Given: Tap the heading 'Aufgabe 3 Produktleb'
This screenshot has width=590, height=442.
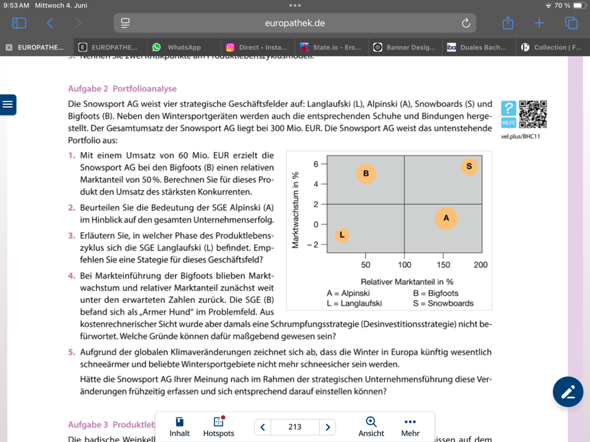Looking at the screenshot, I should click(111, 425).
